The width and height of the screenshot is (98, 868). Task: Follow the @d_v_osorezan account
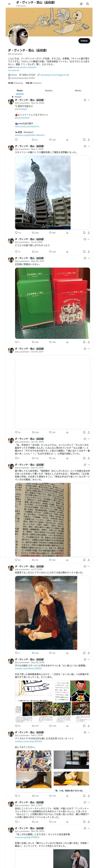tap(84, 41)
